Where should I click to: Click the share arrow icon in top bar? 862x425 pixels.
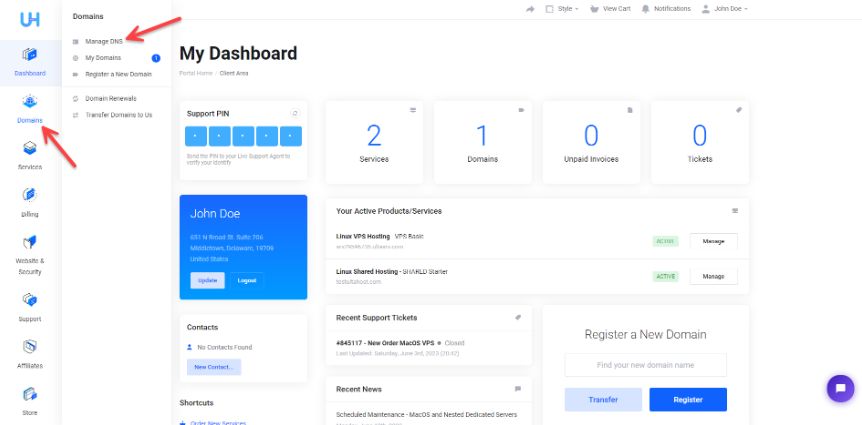pos(530,9)
